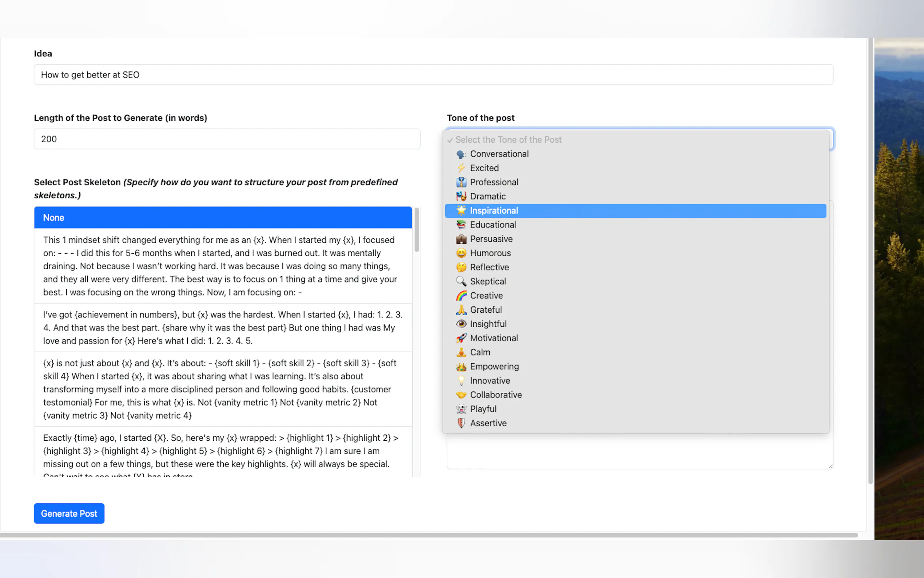Choose Assertive from tone dropdown
The image size is (924, 578).
tap(488, 423)
